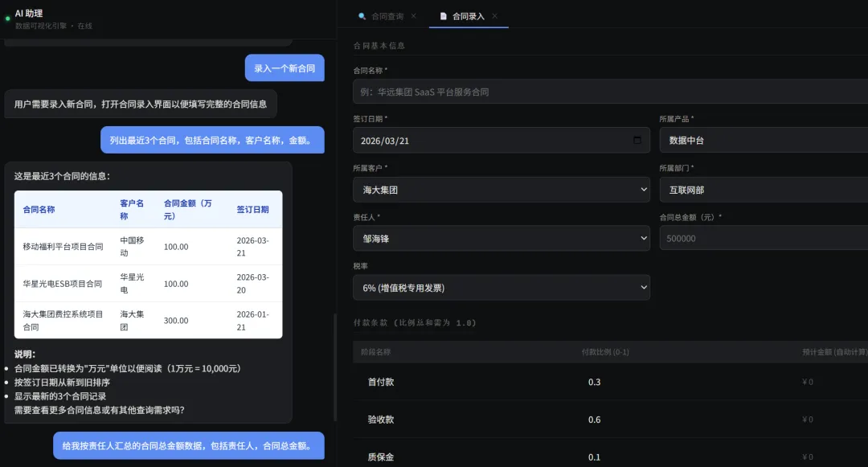Switch to the 合同查询 tab
This screenshot has height=467, width=868.
tap(388, 15)
